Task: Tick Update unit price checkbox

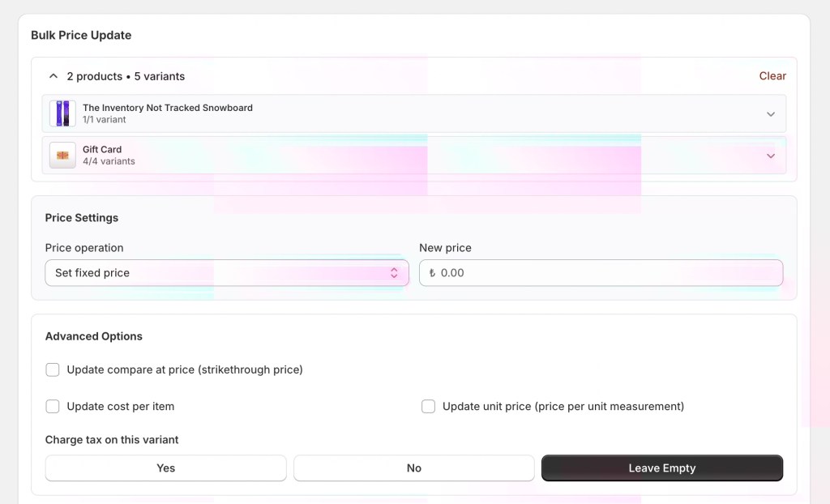Action: [428, 406]
